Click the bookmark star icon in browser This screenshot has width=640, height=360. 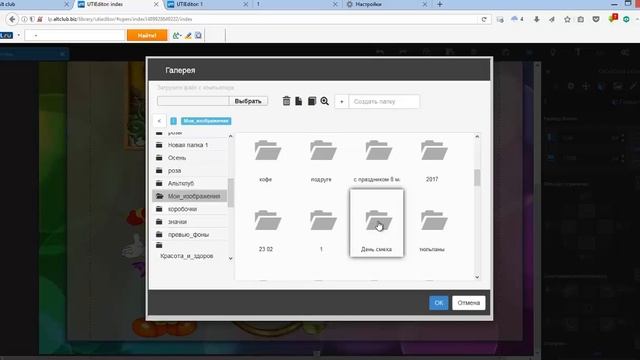[x=567, y=19]
